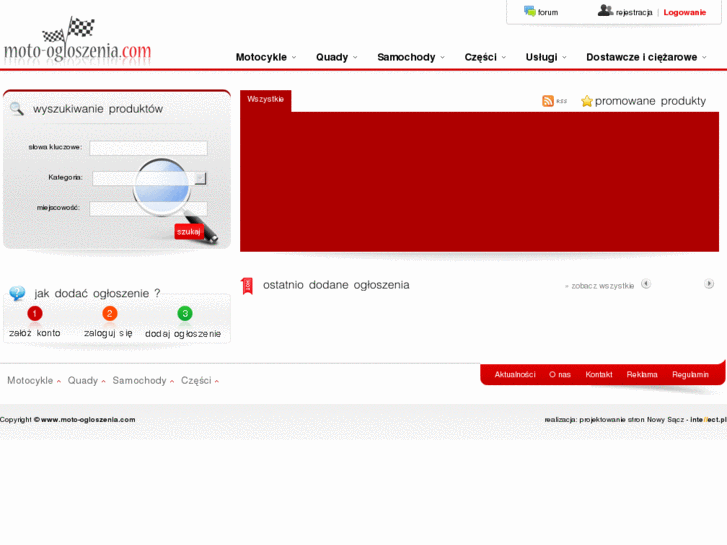The height and width of the screenshot is (545, 727).
Task: Click the rejestracja users icon
Action: tap(605, 10)
